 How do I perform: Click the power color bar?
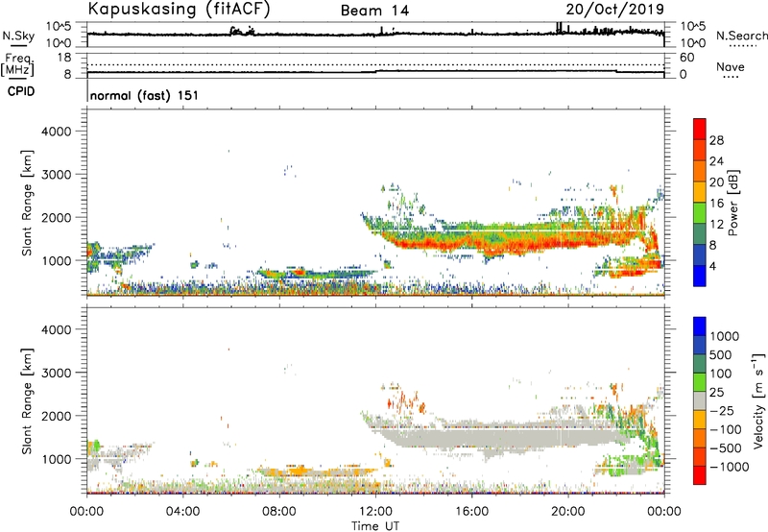point(700,203)
